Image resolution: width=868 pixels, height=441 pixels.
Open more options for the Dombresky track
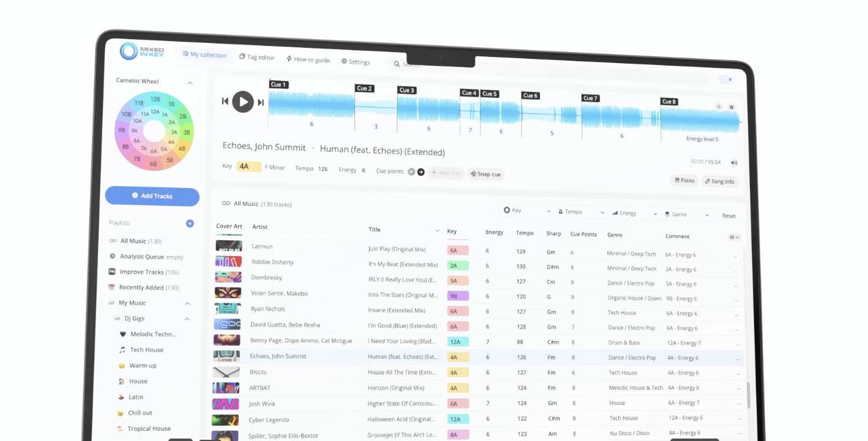point(735,285)
